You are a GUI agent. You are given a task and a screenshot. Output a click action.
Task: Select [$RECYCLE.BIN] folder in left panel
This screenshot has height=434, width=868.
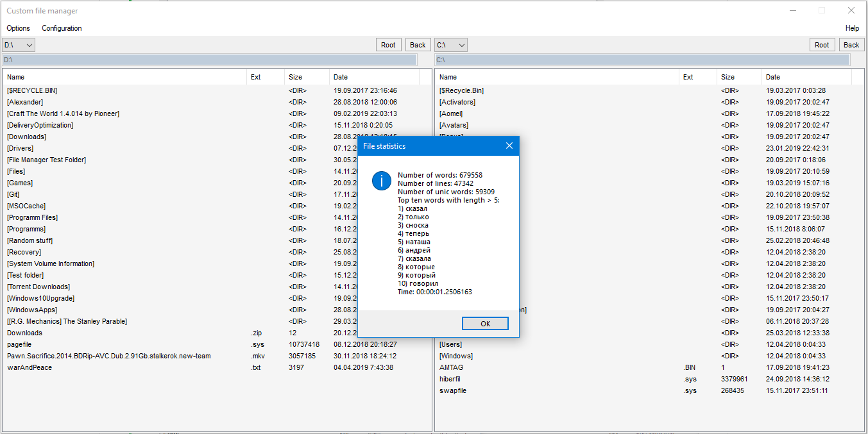click(x=32, y=91)
